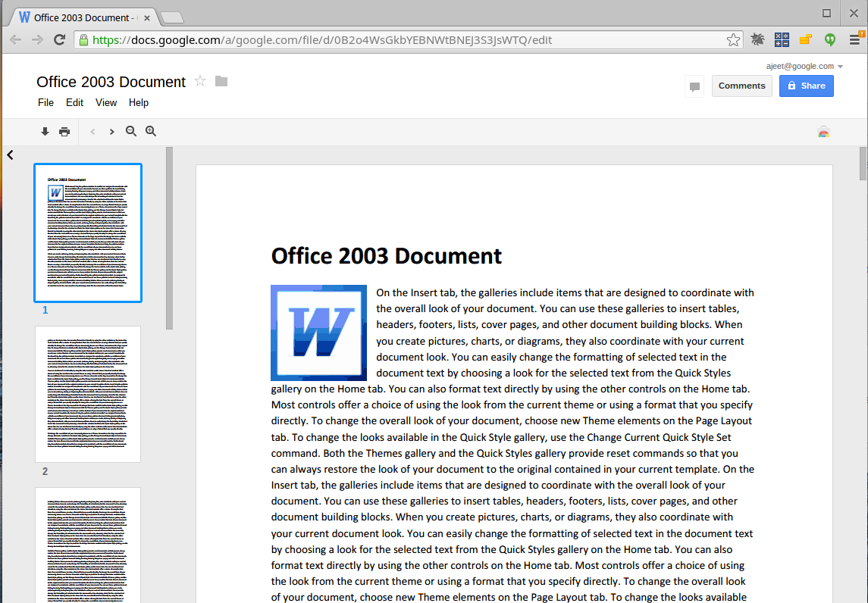The width and height of the screenshot is (868, 603).
Task: Open the View menu
Action: (x=106, y=103)
